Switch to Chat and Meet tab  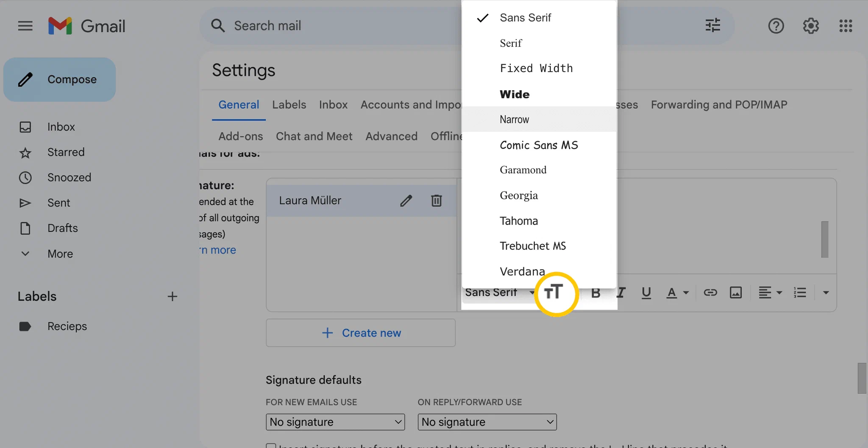(x=314, y=136)
